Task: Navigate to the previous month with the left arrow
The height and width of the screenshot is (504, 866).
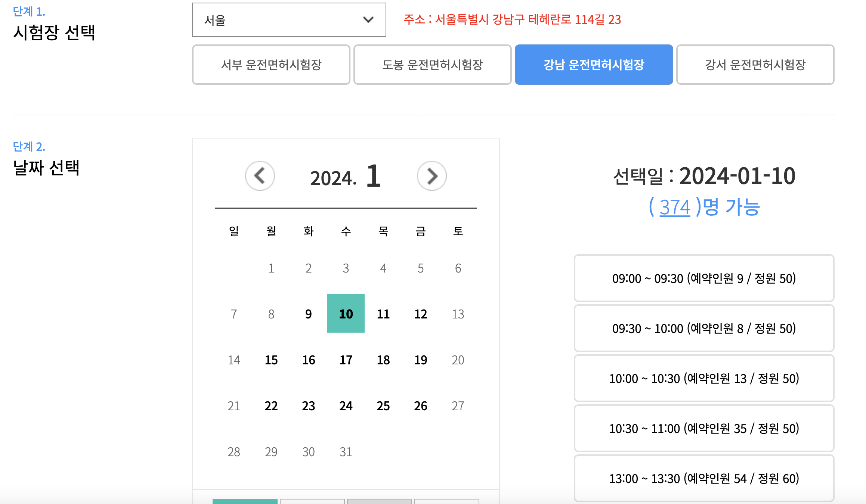Action: point(260,176)
